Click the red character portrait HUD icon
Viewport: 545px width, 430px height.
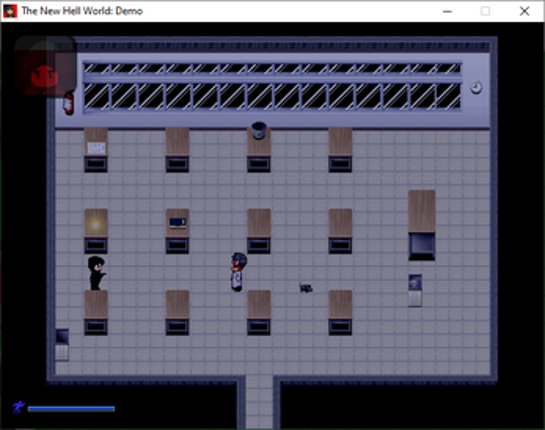point(45,65)
